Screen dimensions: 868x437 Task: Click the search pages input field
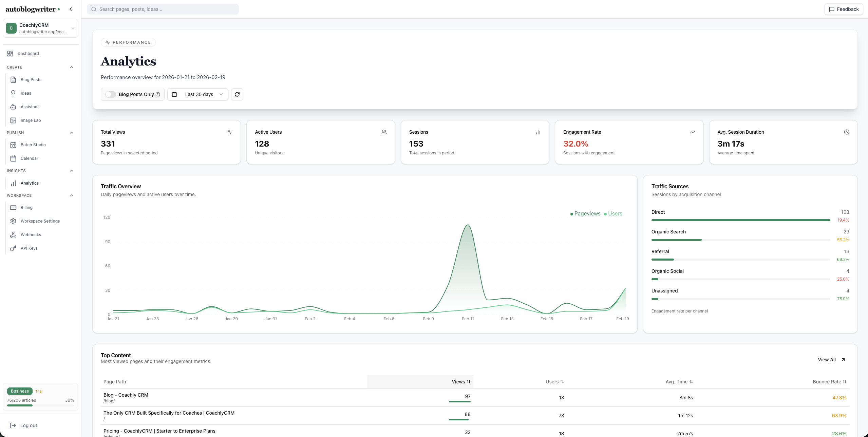163,9
